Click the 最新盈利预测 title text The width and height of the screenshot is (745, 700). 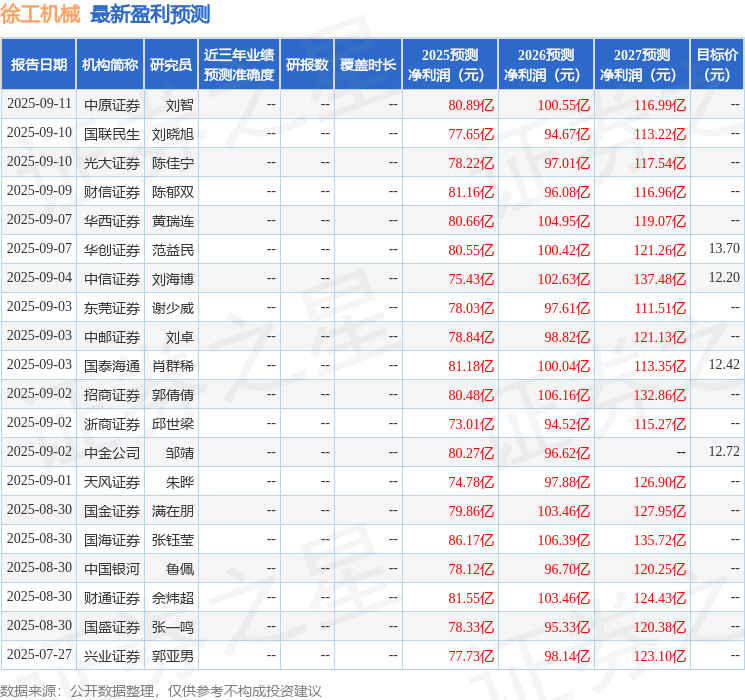pos(150,14)
